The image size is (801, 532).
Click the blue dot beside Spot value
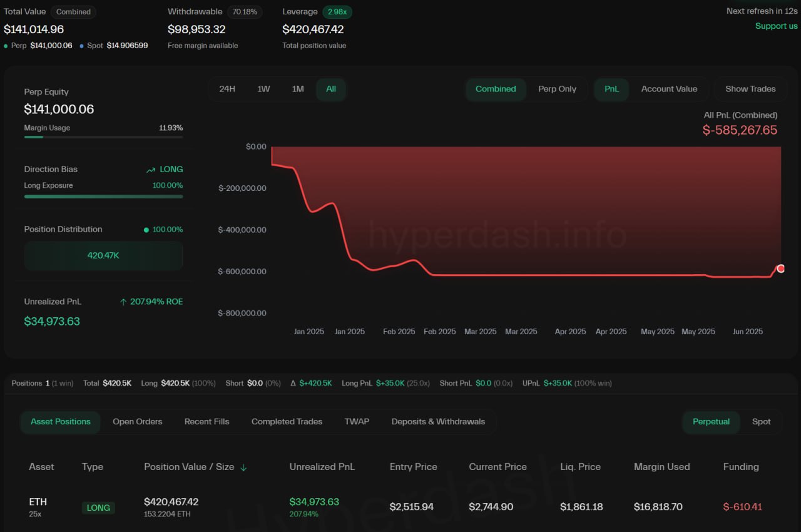pos(82,46)
